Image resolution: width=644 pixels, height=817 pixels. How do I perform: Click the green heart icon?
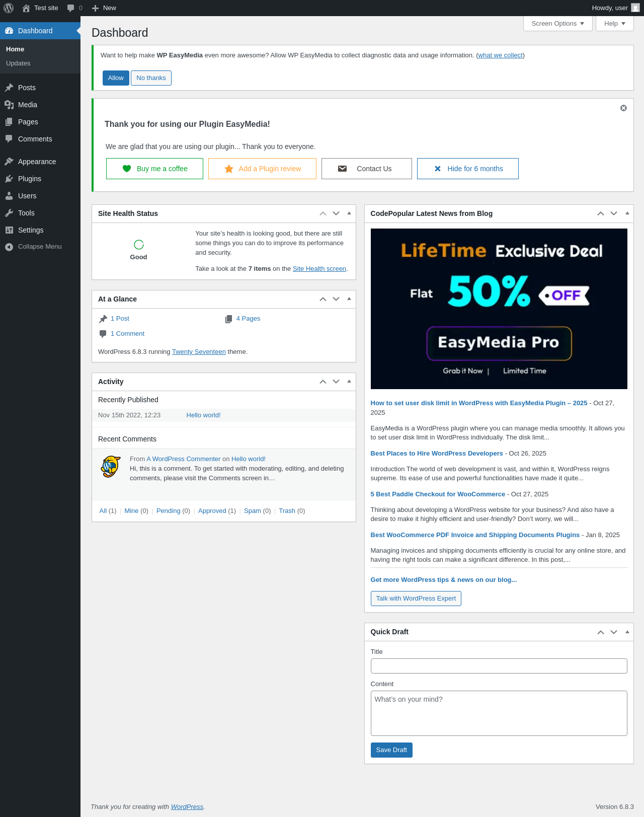127,169
